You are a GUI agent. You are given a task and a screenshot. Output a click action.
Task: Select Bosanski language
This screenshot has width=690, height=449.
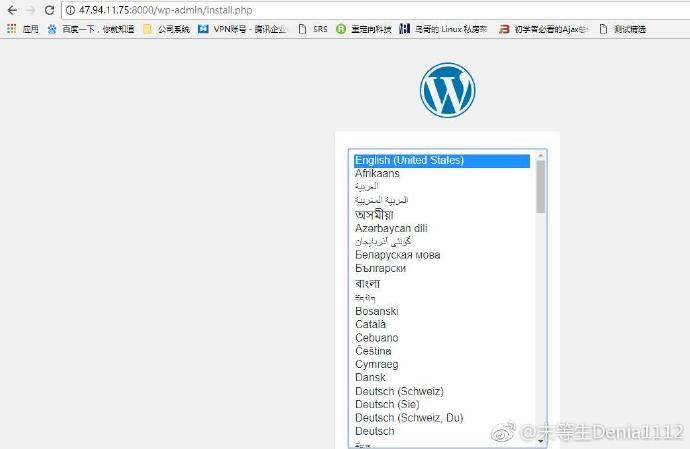point(442,311)
